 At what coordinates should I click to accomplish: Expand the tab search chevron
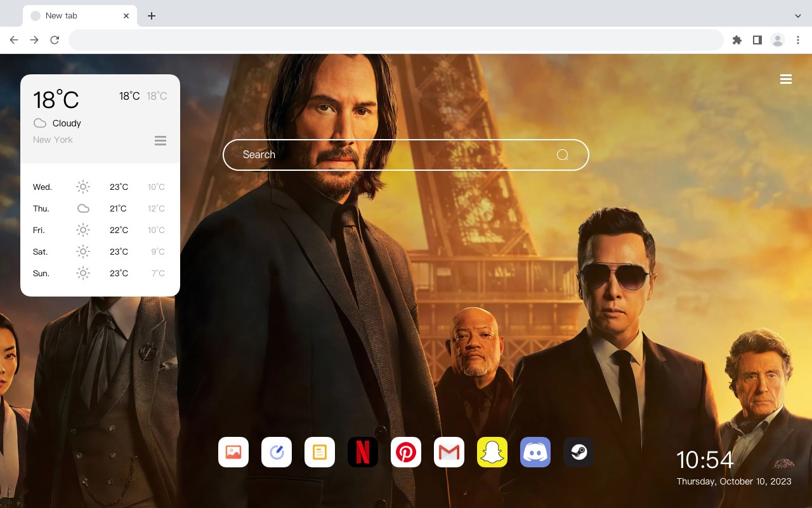tap(798, 16)
